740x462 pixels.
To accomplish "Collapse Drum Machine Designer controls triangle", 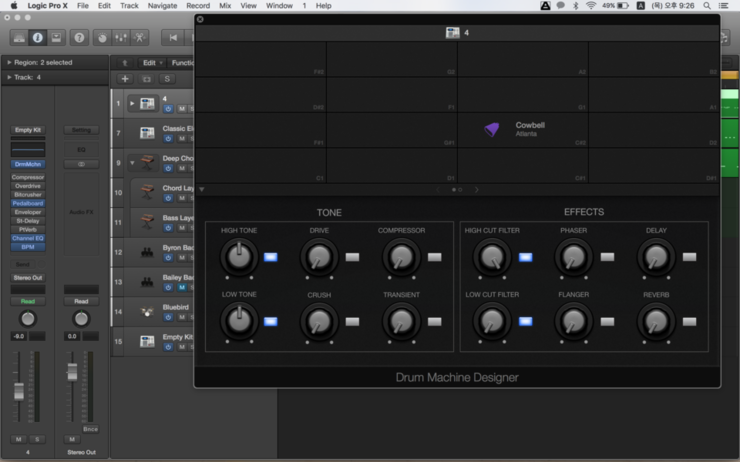I will [x=202, y=189].
